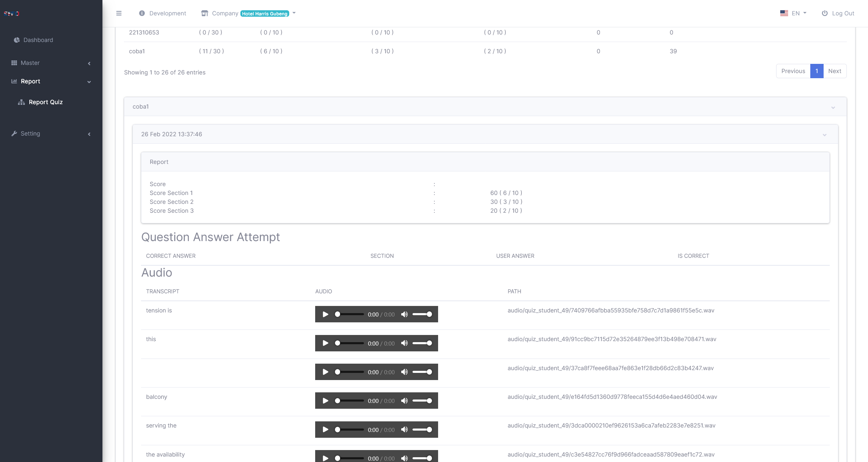Click the Previous pagination button

tap(793, 71)
